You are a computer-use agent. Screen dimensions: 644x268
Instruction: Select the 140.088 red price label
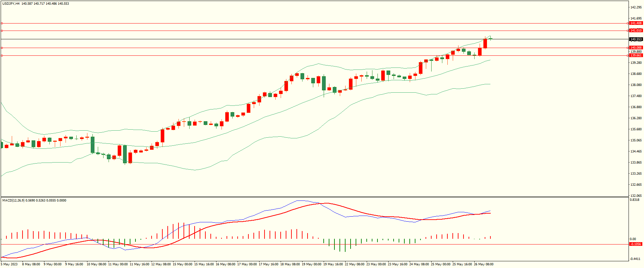[636, 48]
